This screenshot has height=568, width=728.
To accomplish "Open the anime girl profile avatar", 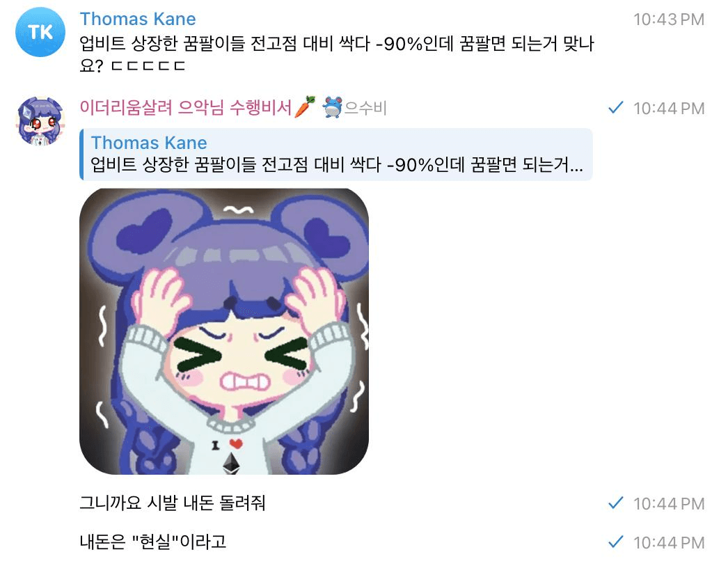I will pos(40,121).
